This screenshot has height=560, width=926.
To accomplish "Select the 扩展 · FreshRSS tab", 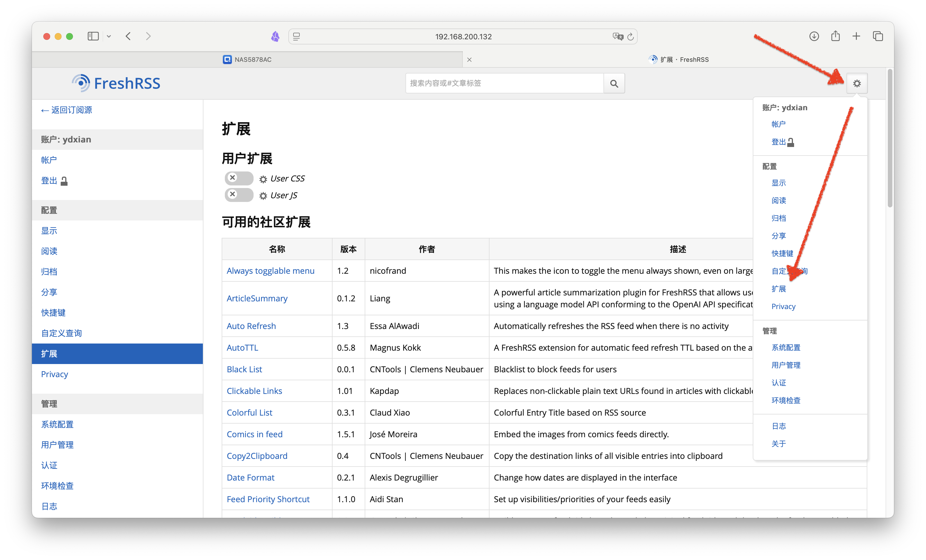I will point(678,59).
